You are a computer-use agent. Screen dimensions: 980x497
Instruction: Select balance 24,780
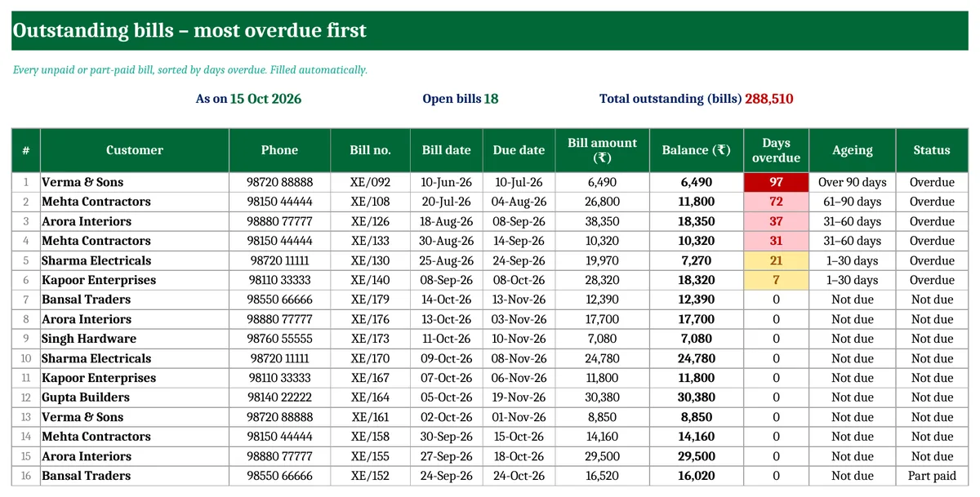coord(697,358)
